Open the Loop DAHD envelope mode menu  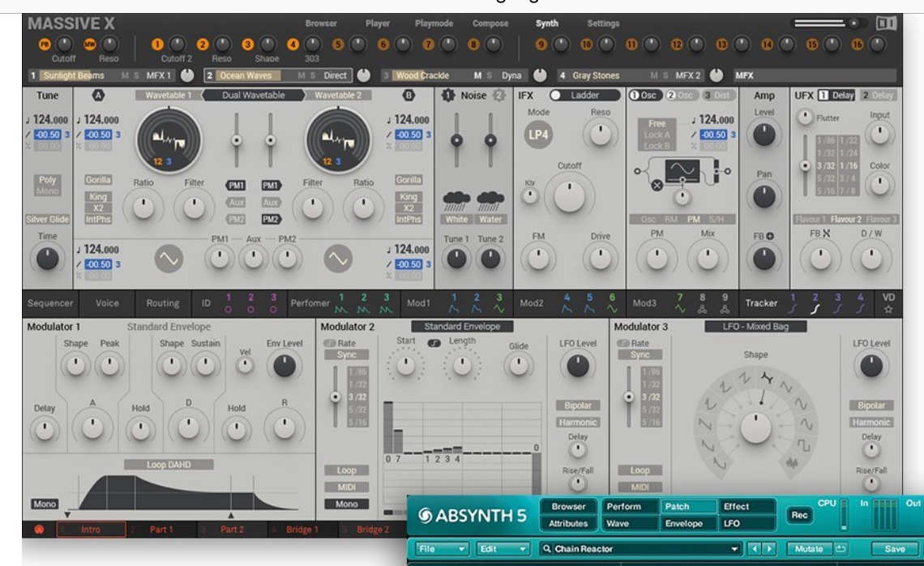point(169,465)
